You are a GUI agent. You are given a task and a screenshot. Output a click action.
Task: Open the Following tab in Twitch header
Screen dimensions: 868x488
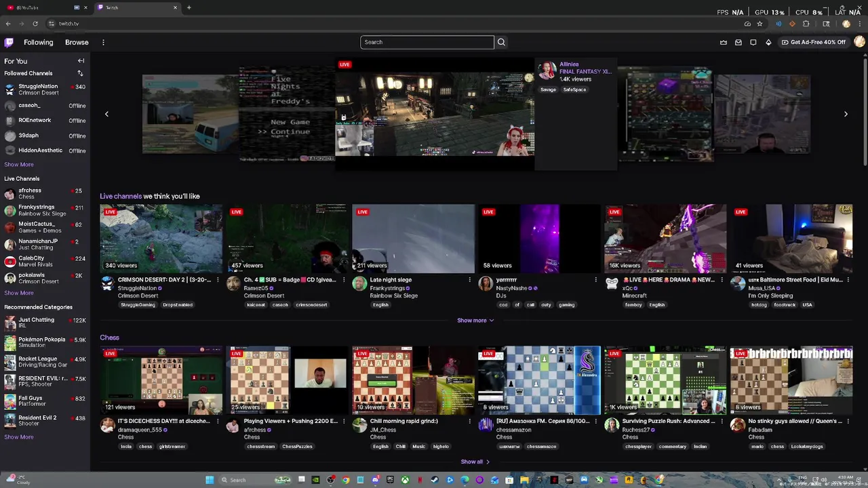tap(38, 42)
